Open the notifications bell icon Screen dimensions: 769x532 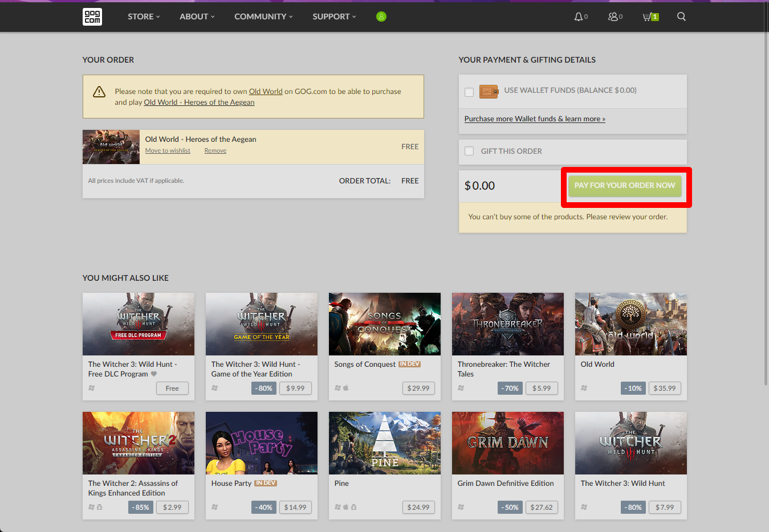(579, 17)
